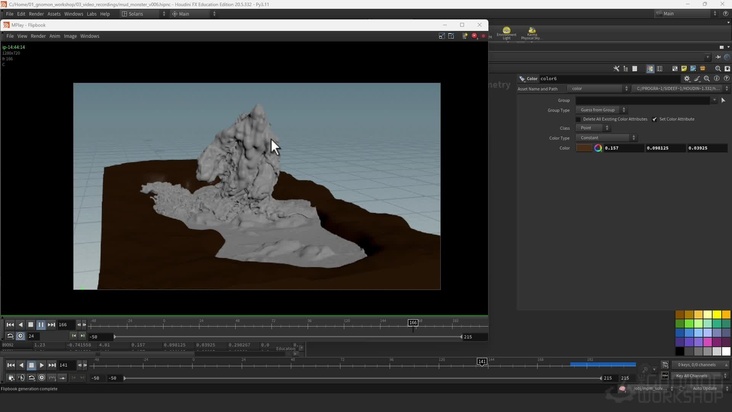This screenshot has height=412, width=732.
Task: Toggle loop mode in MPlay
Action: [10, 336]
